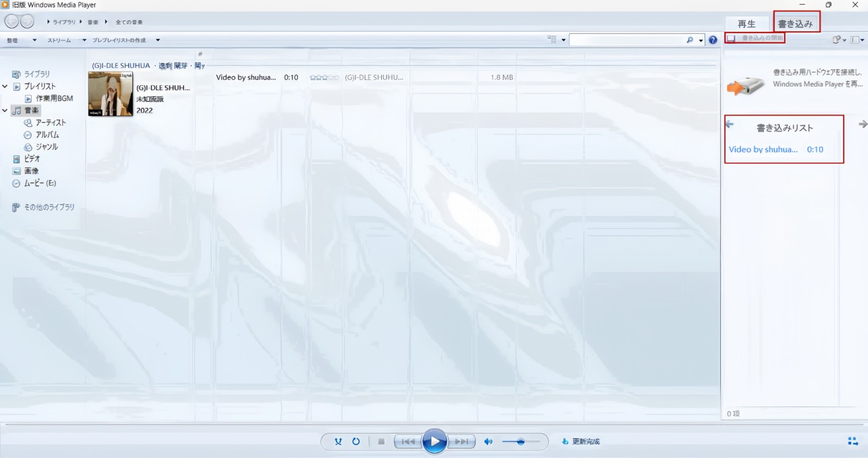Click the 1.8 MB size cell
This screenshot has width=868, height=458.
(x=502, y=77)
